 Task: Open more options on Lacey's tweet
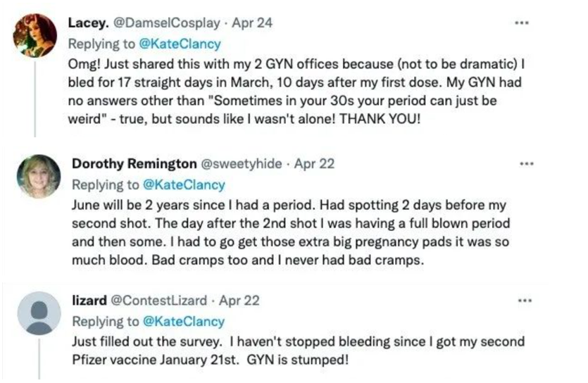coord(521,23)
